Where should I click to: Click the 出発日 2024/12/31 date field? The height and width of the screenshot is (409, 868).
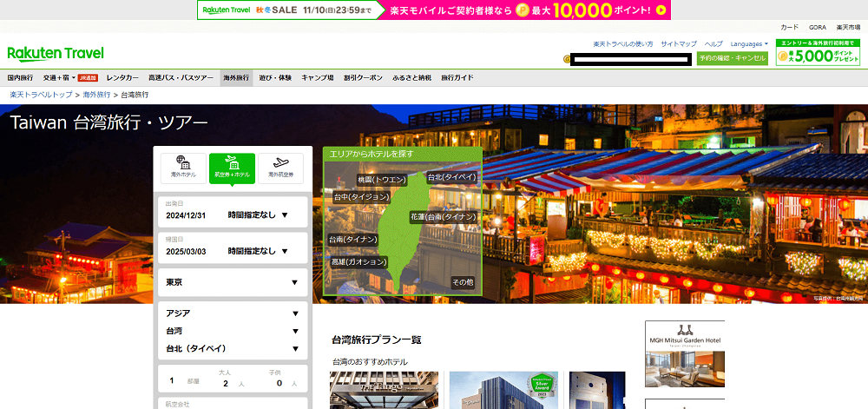pyautogui.click(x=191, y=214)
